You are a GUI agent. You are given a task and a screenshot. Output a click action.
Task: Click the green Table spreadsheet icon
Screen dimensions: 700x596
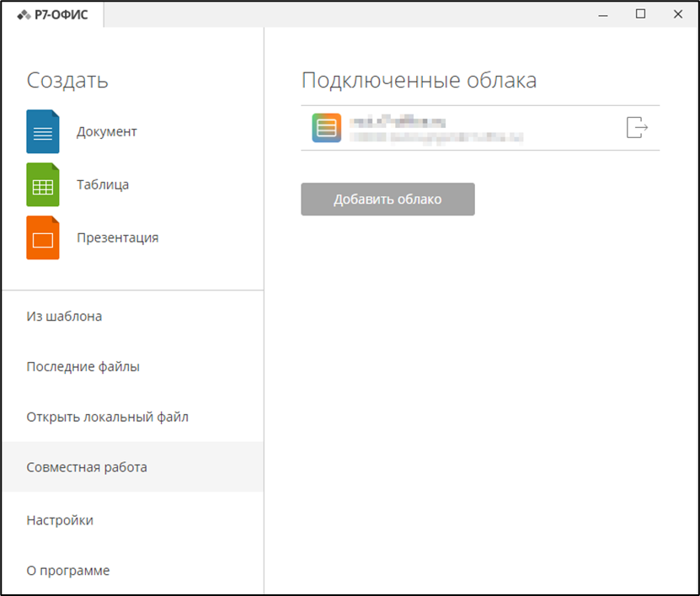(x=43, y=184)
